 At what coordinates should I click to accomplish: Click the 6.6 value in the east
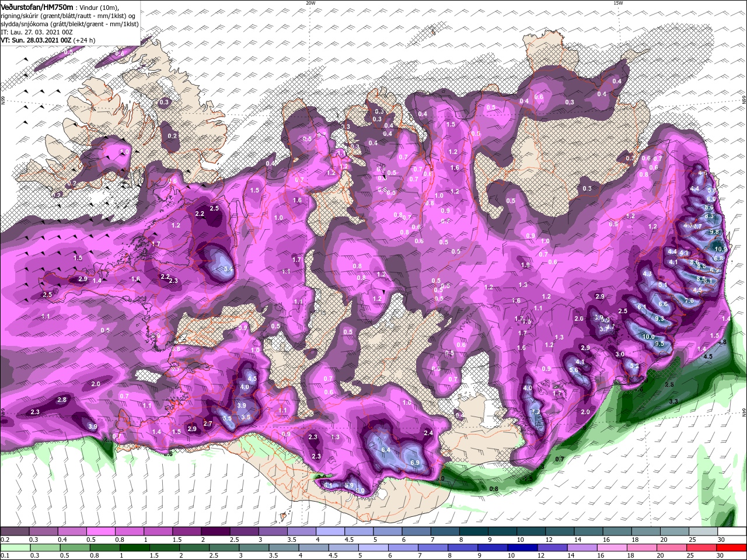[x=663, y=304]
